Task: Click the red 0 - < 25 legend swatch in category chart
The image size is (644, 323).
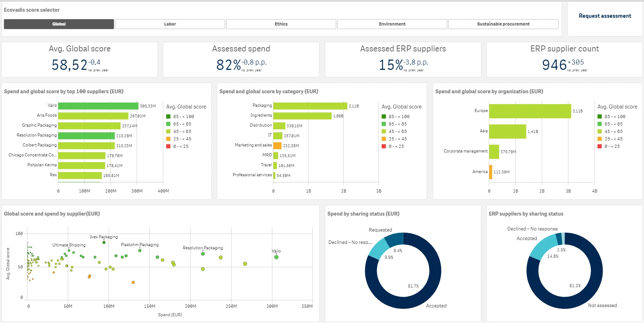Action: pyautogui.click(x=384, y=146)
